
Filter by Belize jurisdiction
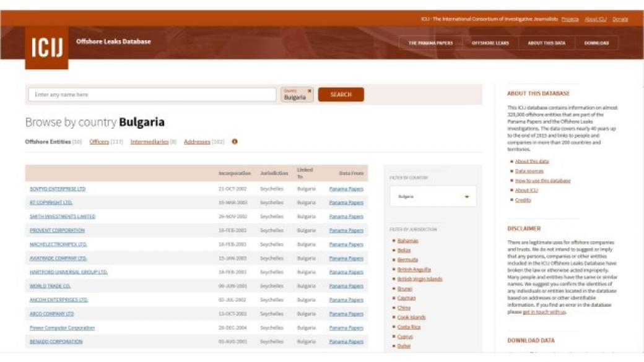pos(404,251)
